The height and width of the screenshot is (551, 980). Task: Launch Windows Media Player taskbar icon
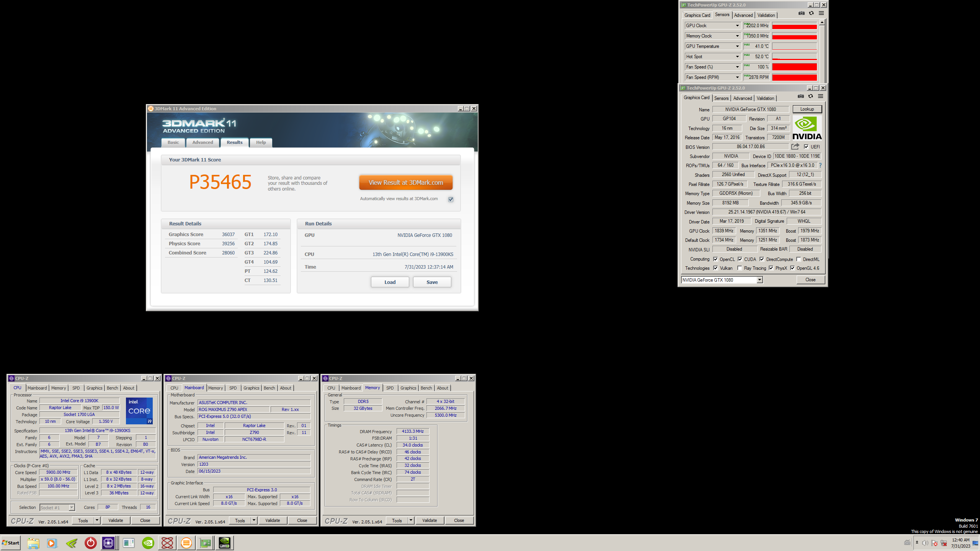point(52,543)
